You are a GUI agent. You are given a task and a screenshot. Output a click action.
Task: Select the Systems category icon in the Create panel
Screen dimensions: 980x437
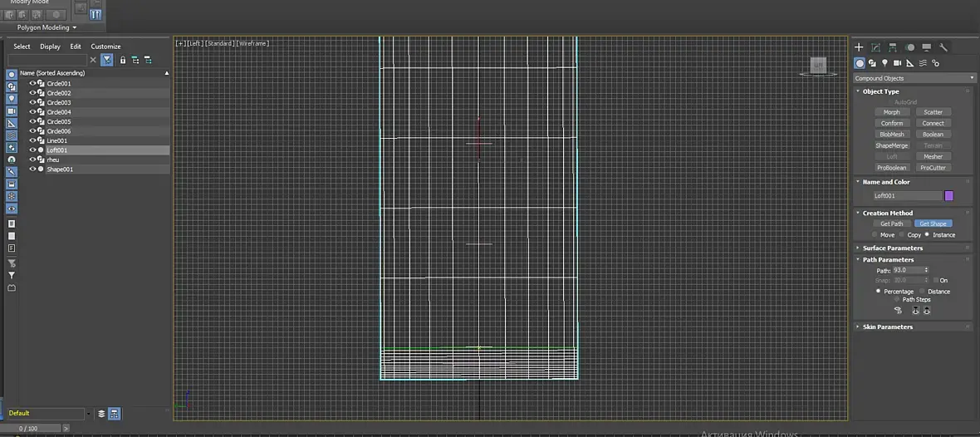point(936,63)
